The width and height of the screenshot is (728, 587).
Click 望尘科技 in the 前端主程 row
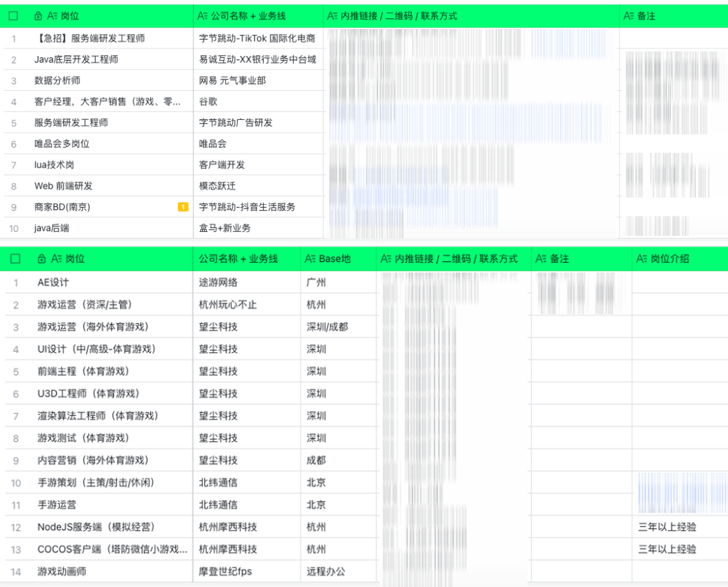[x=218, y=371]
